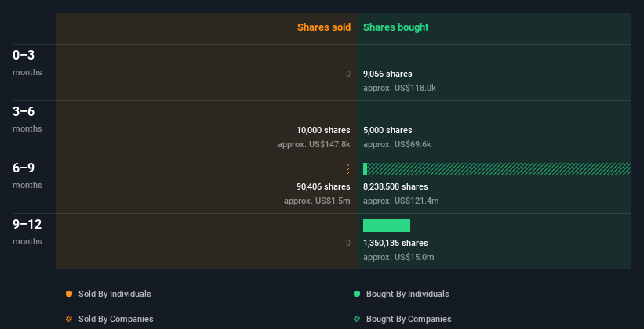Click the 8,238,508 shares value
This screenshot has height=329, width=644.
(x=395, y=186)
